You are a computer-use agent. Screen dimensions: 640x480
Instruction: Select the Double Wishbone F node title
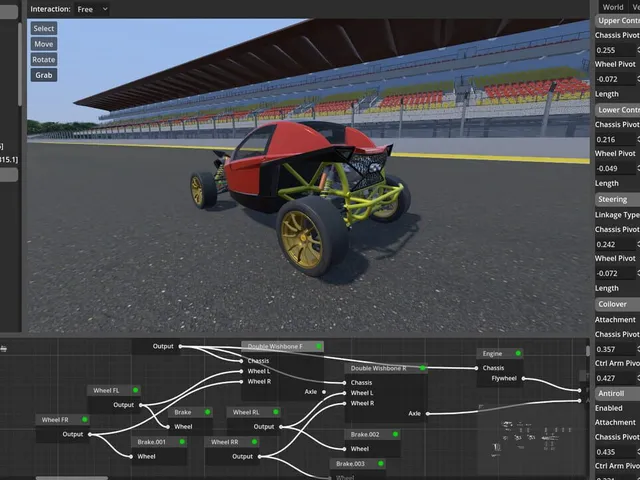[275, 347]
